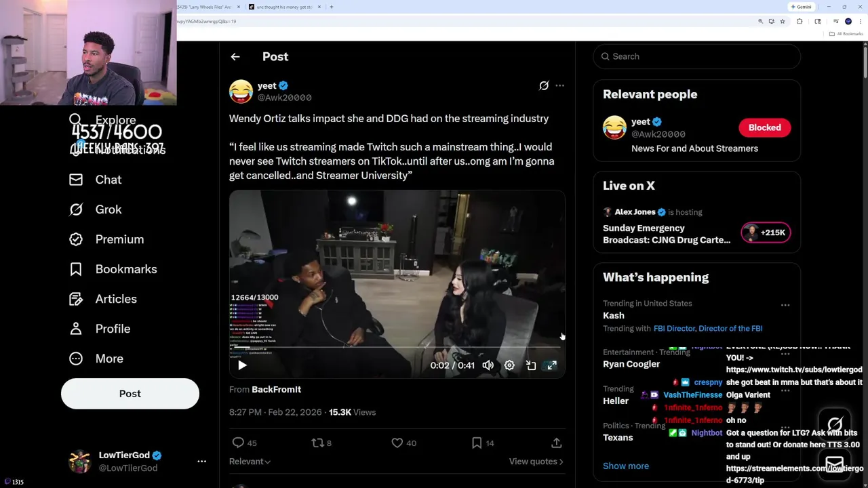
Task: Open video settings gear
Action: [x=509, y=365]
